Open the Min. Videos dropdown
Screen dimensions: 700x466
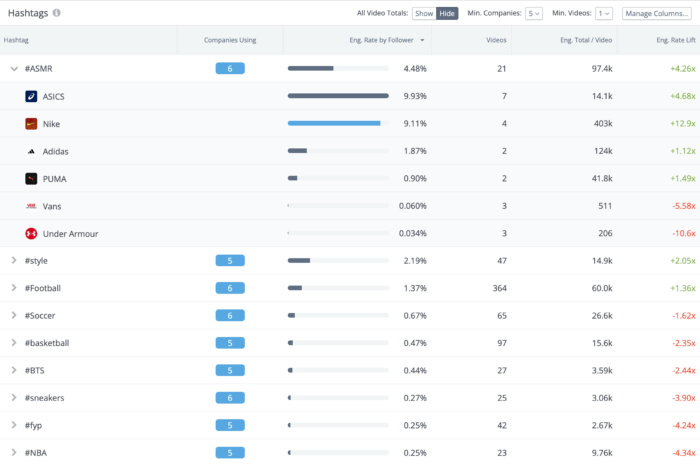tap(603, 13)
